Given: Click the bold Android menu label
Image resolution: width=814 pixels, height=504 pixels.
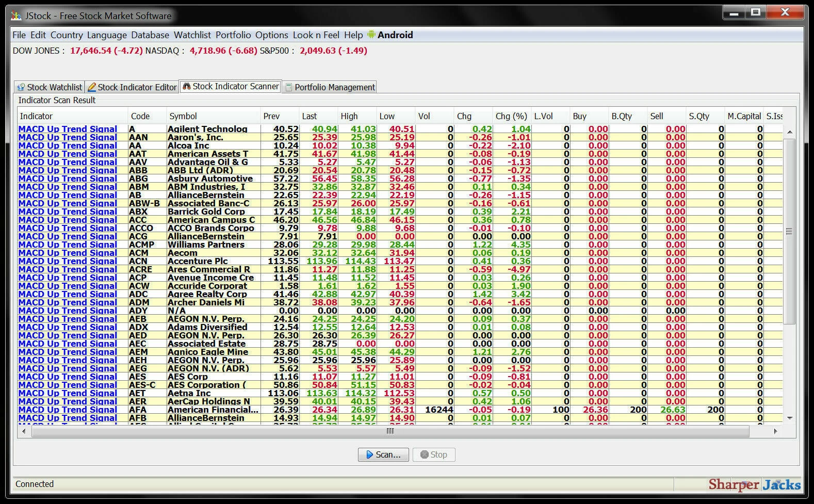Looking at the screenshot, I should point(395,35).
